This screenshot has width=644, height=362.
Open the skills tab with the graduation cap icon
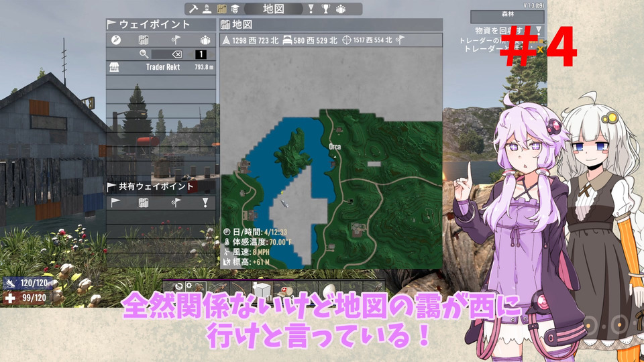click(235, 9)
